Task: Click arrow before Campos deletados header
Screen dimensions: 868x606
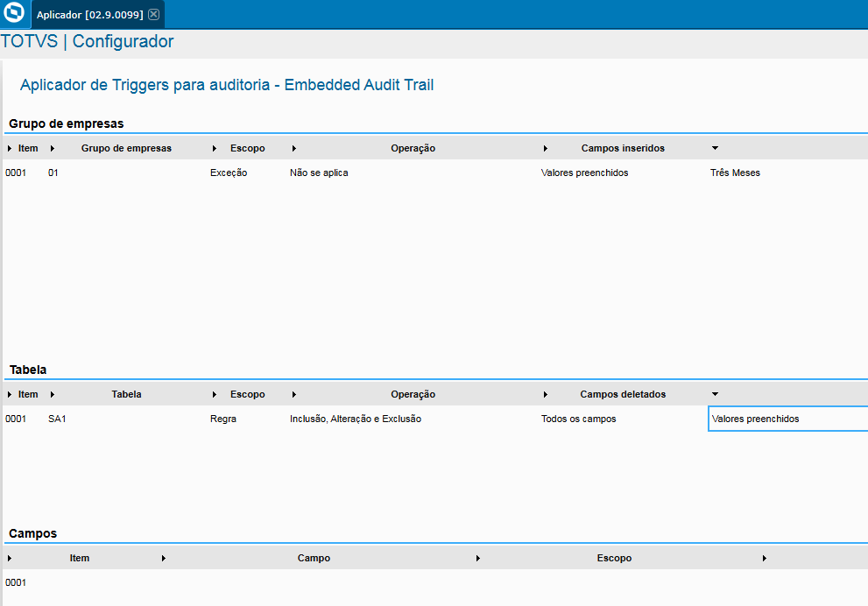Action: pyautogui.click(x=546, y=395)
